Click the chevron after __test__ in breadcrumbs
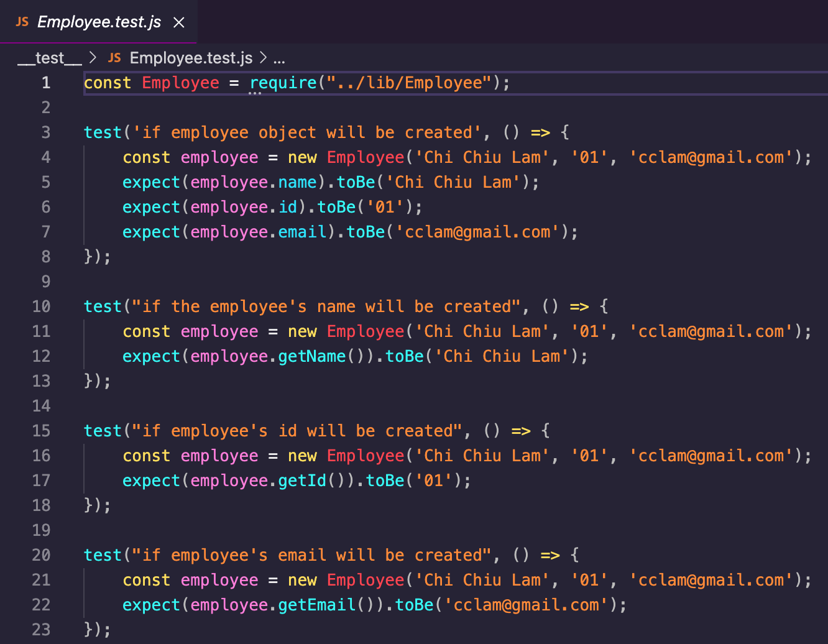The width and height of the screenshot is (828, 644). tap(92, 57)
